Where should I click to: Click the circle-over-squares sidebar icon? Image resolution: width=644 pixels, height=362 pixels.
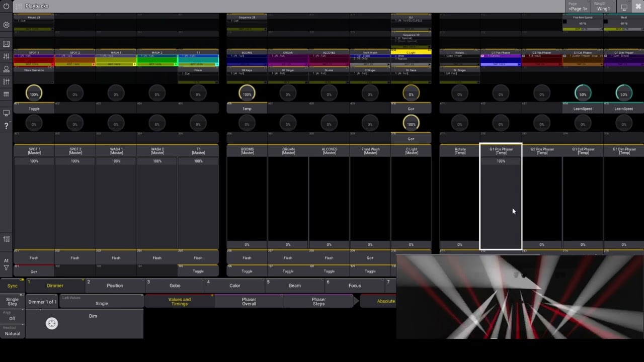pos(6,69)
